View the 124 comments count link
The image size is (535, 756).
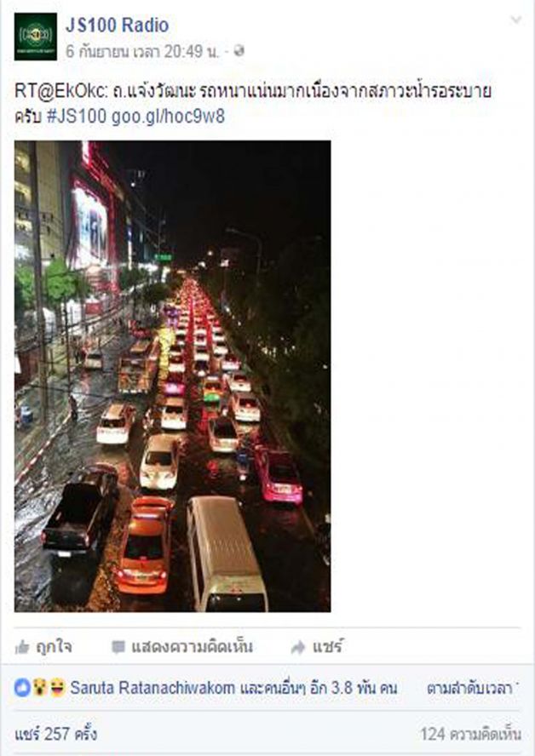(470, 734)
